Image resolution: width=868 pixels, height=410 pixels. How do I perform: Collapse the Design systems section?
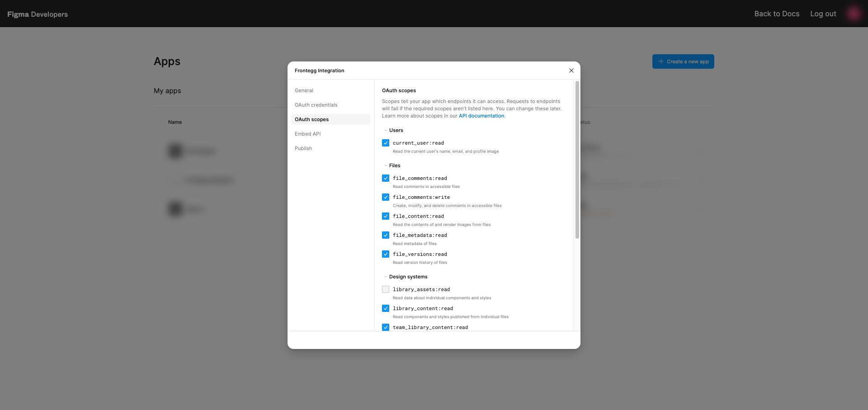point(386,277)
